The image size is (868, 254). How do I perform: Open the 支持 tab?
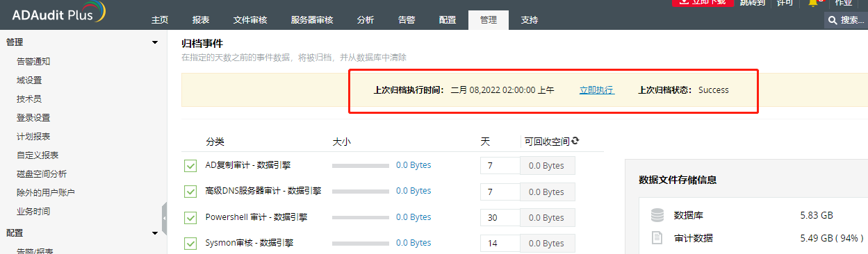(x=530, y=20)
